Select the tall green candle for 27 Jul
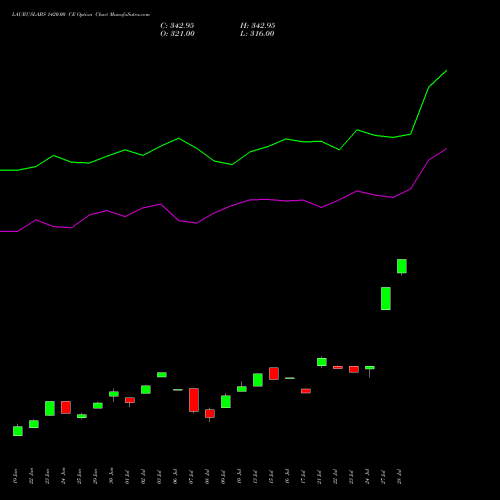 point(386,298)
